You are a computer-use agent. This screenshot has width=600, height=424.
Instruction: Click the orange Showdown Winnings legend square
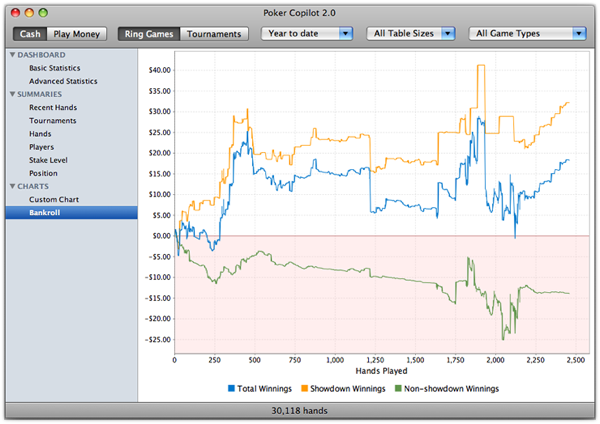click(305, 388)
